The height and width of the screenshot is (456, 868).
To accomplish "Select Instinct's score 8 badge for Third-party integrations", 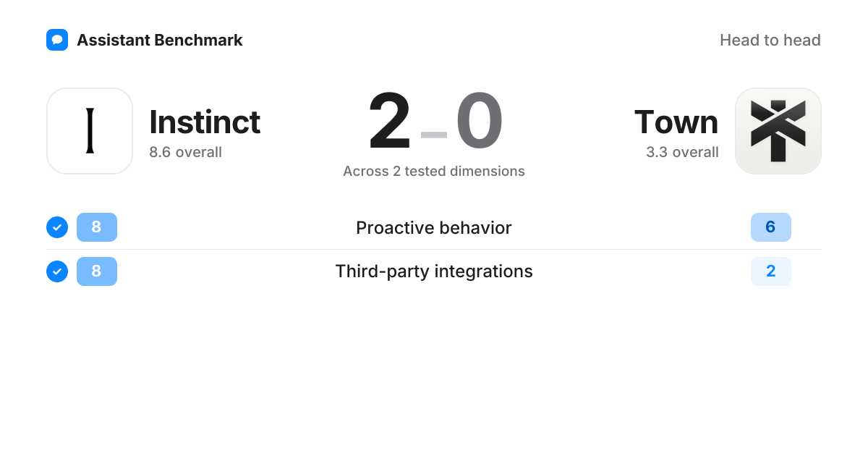I will 97,271.
